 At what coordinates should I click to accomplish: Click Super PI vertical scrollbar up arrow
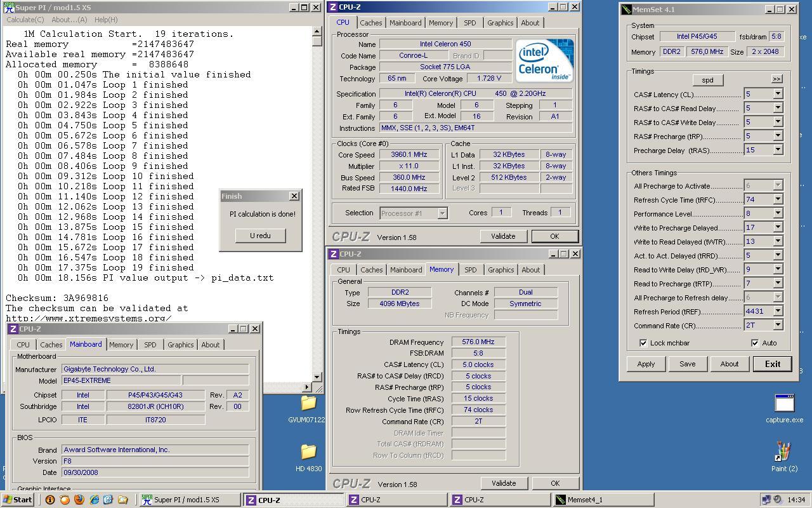click(317, 31)
